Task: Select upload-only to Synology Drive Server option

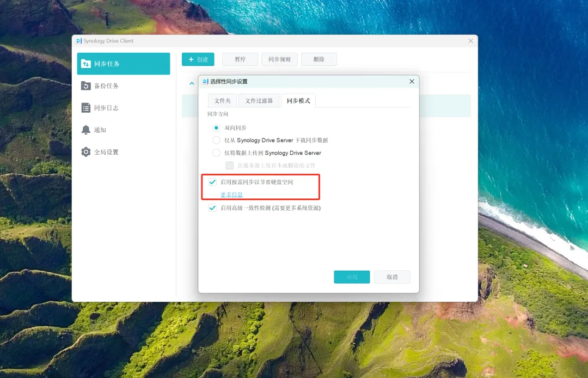Action: [x=216, y=153]
